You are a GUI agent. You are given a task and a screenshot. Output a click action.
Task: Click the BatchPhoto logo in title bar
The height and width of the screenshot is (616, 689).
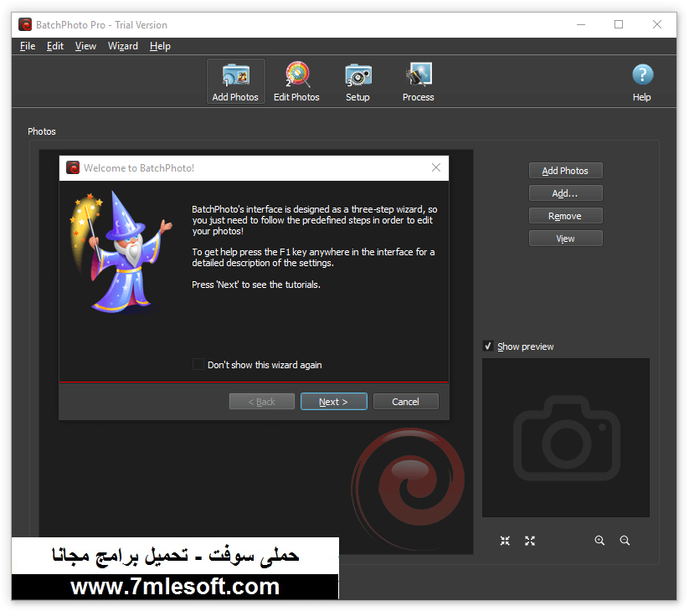point(25,24)
